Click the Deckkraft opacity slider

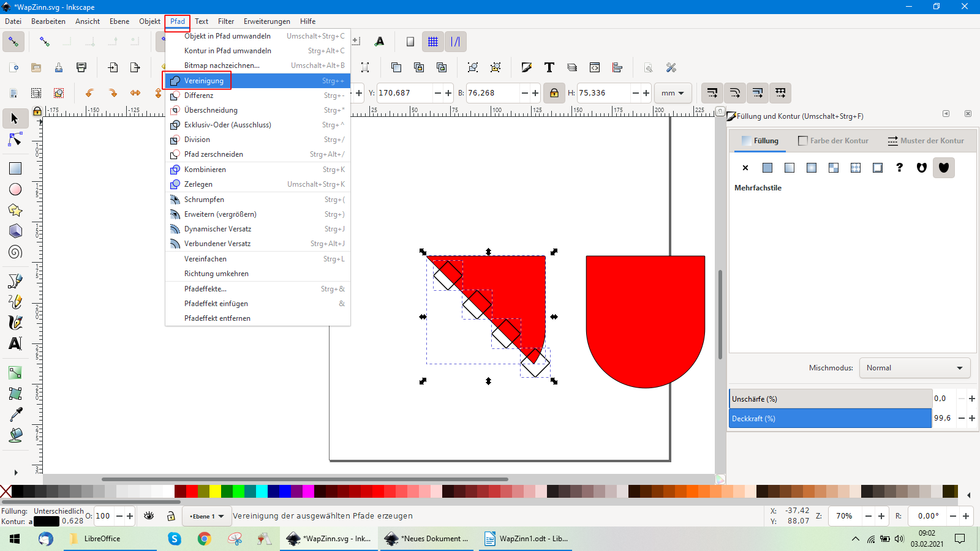[830, 419]
